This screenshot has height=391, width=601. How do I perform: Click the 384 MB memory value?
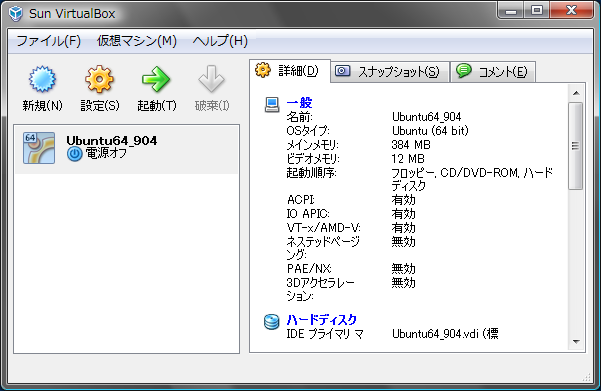pyautogui.click(x=411, y=145)
